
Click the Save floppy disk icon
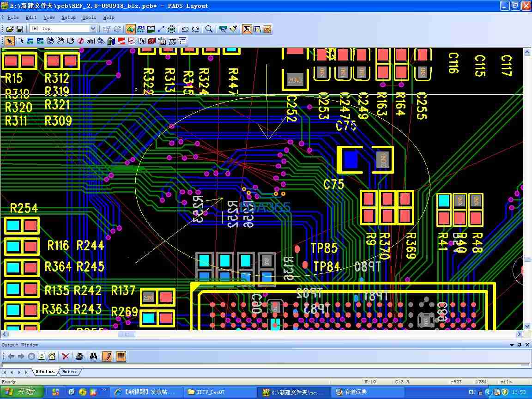pos(20,29)
